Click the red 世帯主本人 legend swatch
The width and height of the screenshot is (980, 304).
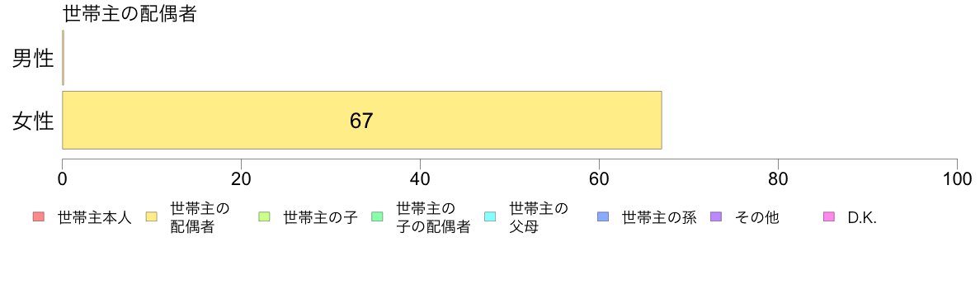click(39, 217)
